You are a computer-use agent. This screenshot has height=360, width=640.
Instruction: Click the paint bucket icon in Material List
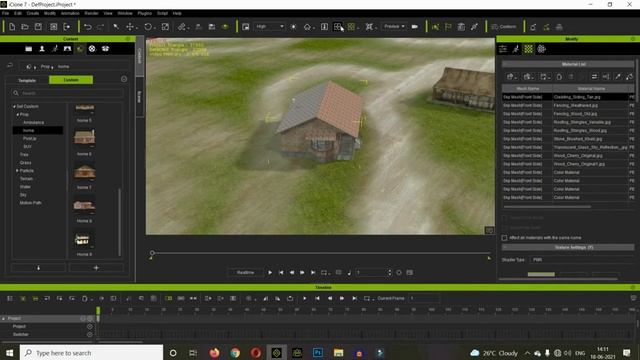[x=629, y=76]
